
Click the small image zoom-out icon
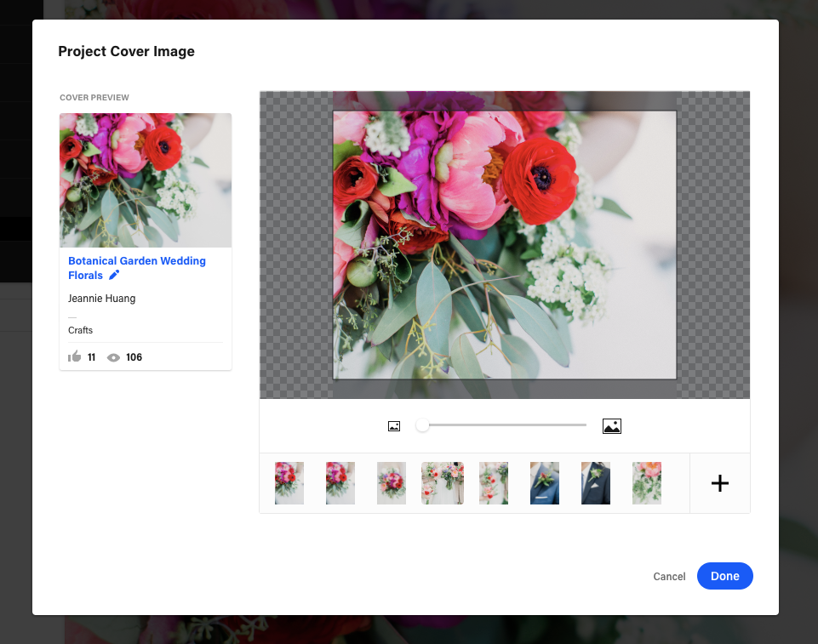[394, 426]
